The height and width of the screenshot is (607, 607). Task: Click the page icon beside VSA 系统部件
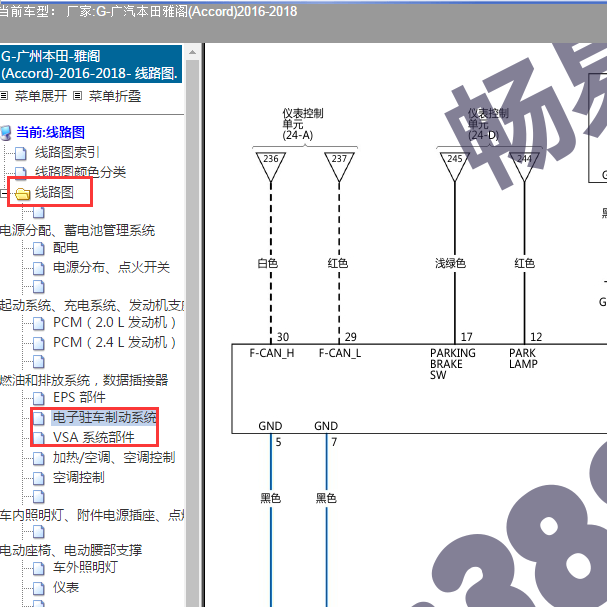click(38, 438)
